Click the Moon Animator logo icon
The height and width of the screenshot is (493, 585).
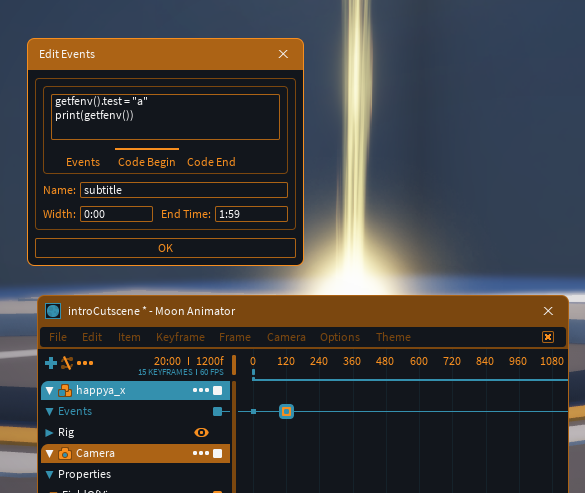pyautogui.click(x=53, y=311)
